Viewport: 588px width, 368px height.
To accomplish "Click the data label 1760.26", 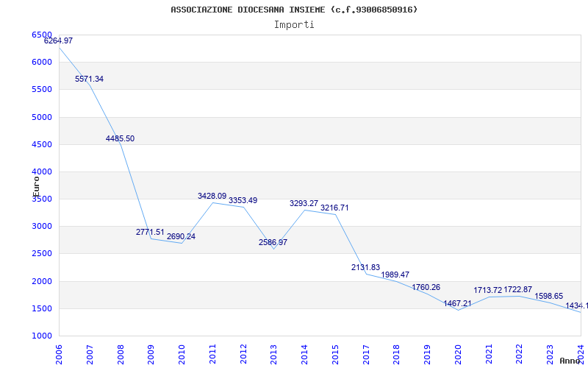I will coord(426,287).
